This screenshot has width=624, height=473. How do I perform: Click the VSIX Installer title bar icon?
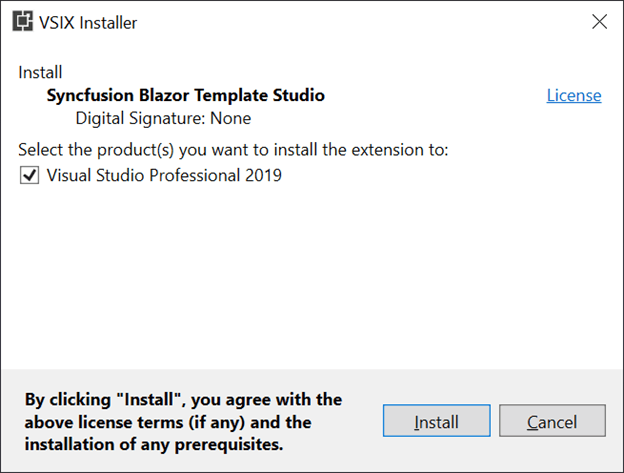click(22, 22)
